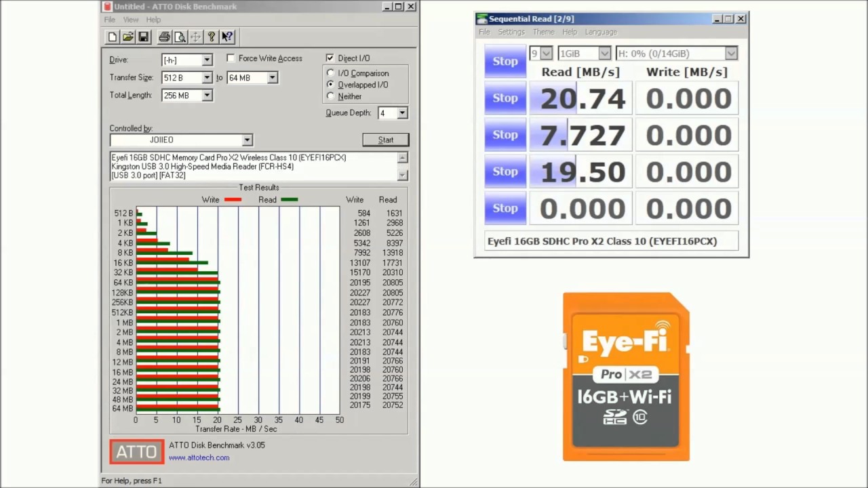Toggle the Direct I/O checkbox
Screen dimensions: 868x488
330,58
